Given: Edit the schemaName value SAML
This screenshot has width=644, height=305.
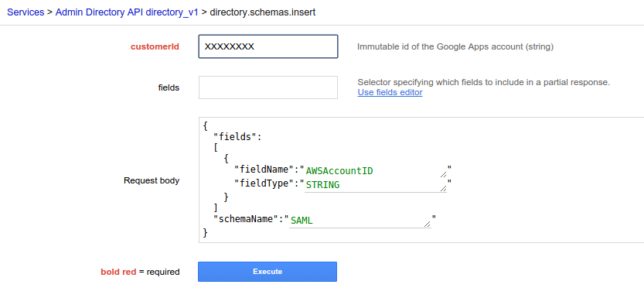Looking at the screenshot, I should pos(359,221).
